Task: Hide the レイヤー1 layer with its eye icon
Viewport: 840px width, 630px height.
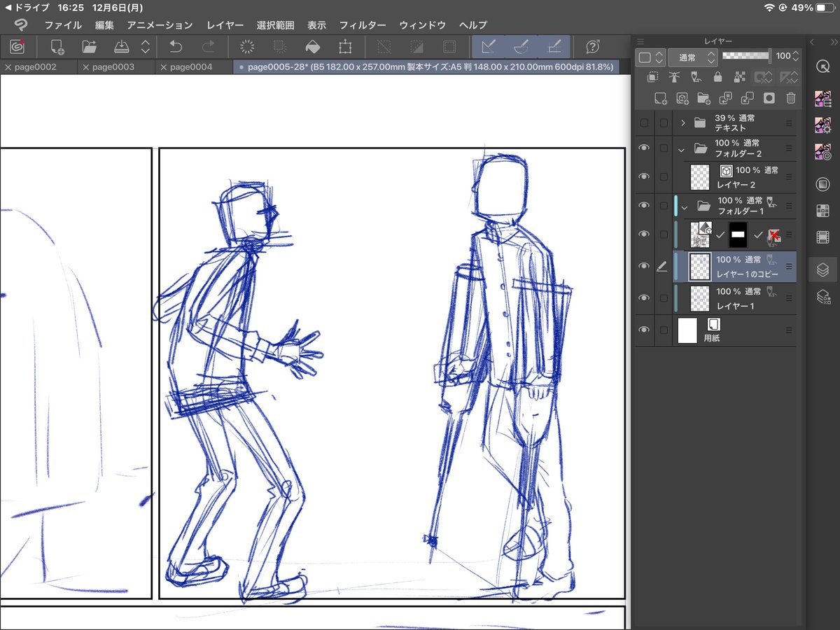Action: (x=644, y=298)
